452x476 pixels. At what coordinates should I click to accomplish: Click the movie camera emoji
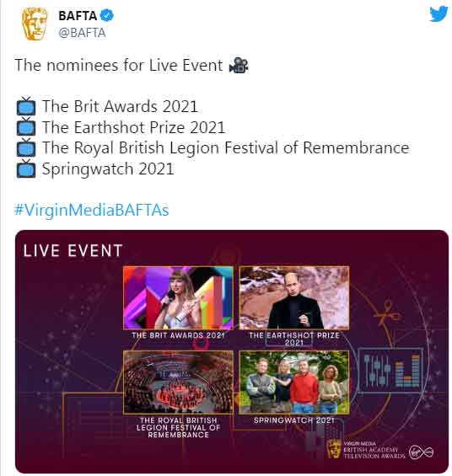click(x=239, y=65)
